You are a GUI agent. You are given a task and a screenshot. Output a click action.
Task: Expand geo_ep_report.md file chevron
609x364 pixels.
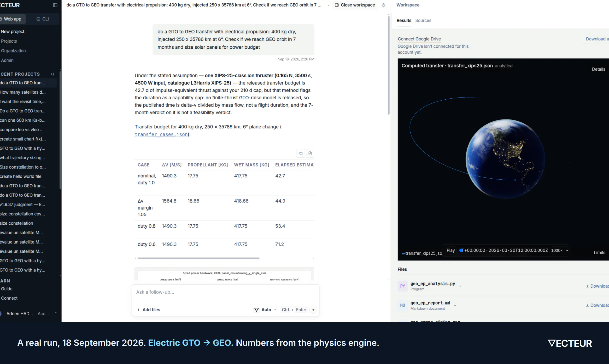click(455, 305)
